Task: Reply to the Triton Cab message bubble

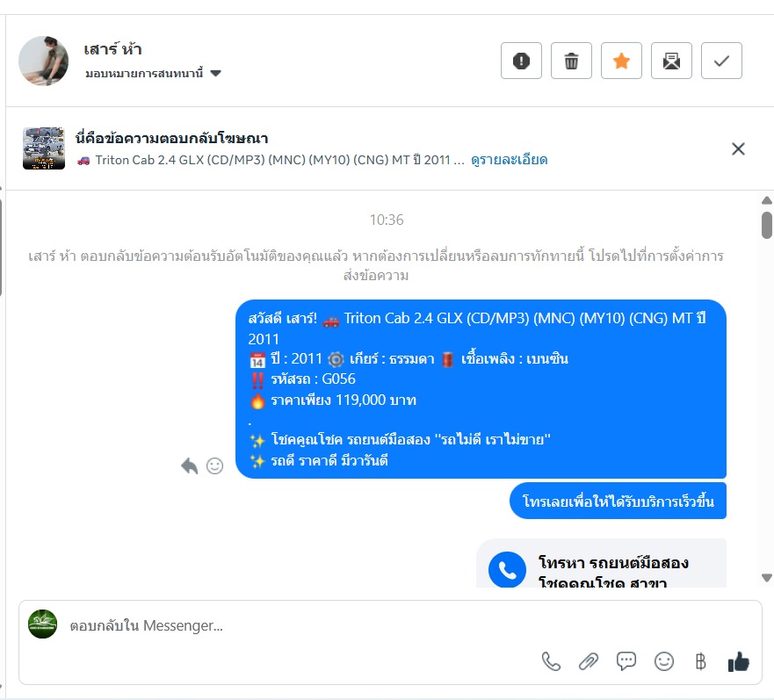Action: click(x=190, y=465)
